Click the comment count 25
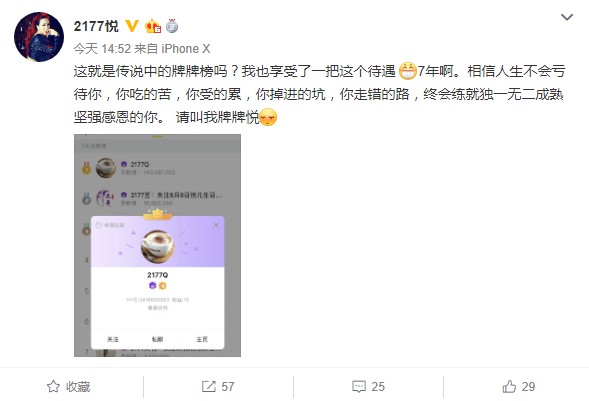The image size is (589, 401). pos(378,387)
